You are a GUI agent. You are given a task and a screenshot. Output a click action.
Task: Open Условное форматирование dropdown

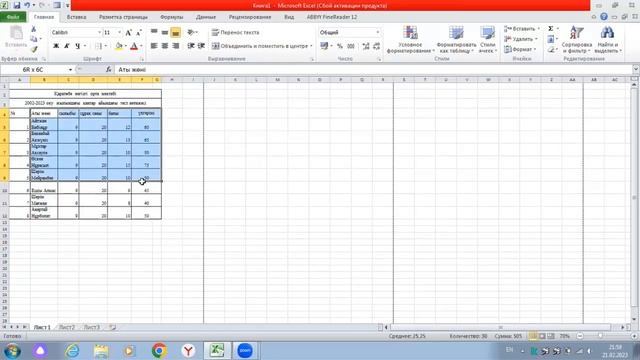pyautogui.click(x=410, y=39)
